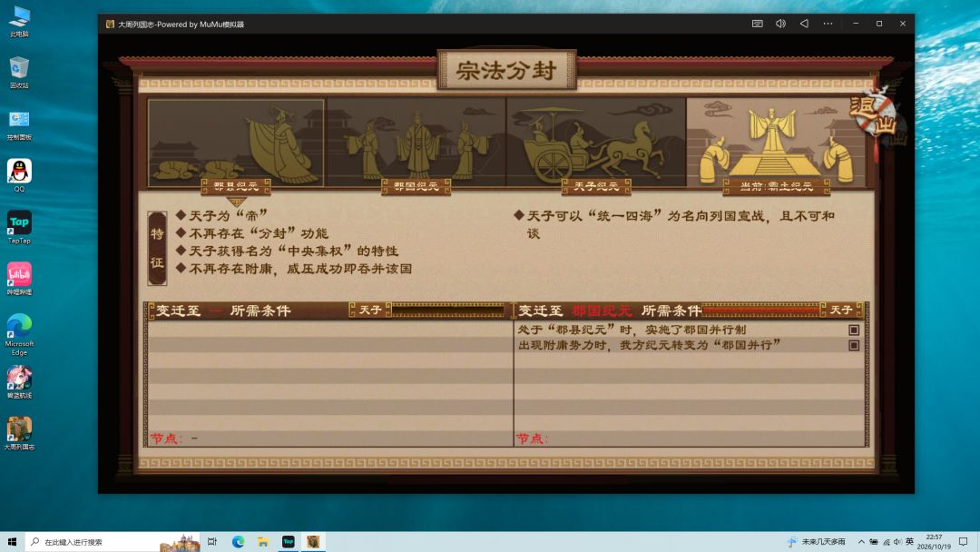
Task: Select the 郡县纪元 era tab
Action: 236,186
